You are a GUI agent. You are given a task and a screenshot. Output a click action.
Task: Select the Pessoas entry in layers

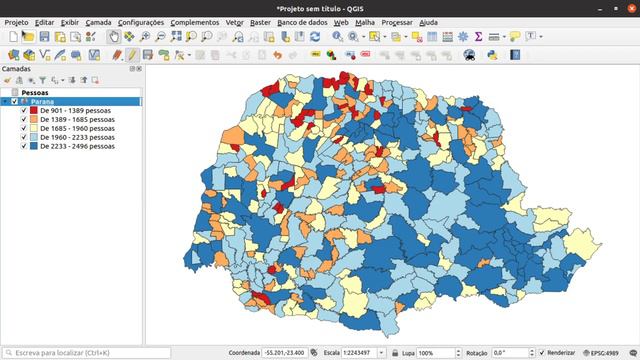[x=35, y=93]
